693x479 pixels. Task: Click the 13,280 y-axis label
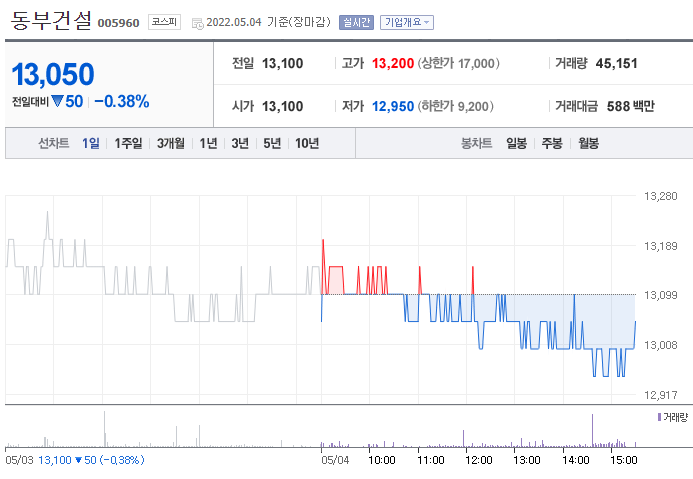coord(661,196)
